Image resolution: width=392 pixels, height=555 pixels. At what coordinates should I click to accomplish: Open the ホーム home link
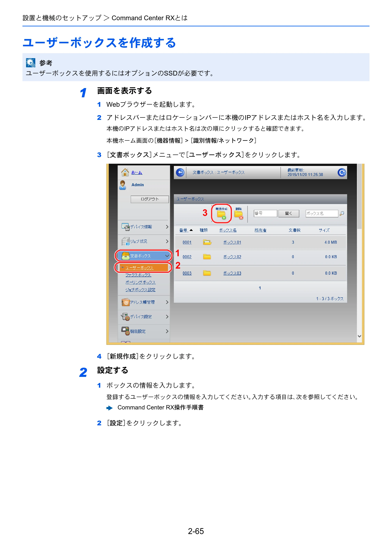click(x=137, y=173)
